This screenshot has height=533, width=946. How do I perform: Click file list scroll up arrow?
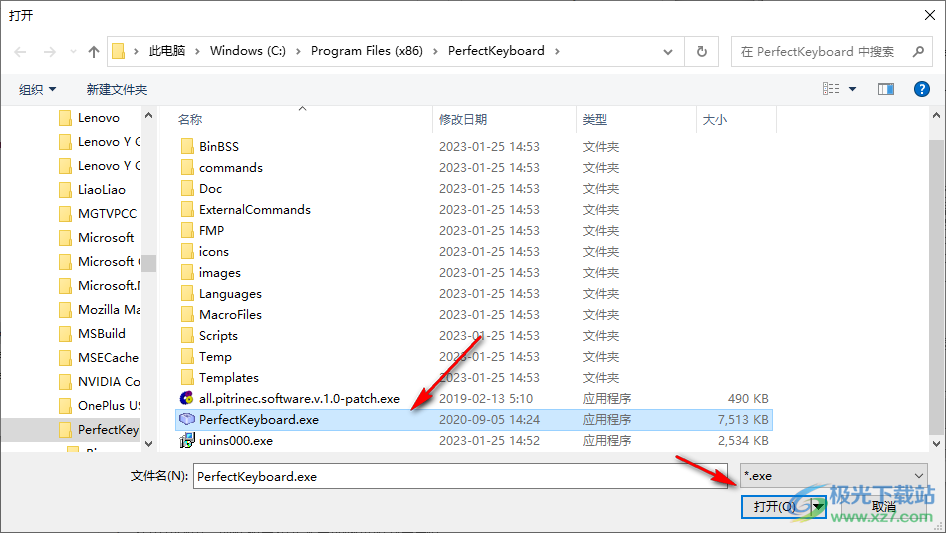(x=936, y=115)
